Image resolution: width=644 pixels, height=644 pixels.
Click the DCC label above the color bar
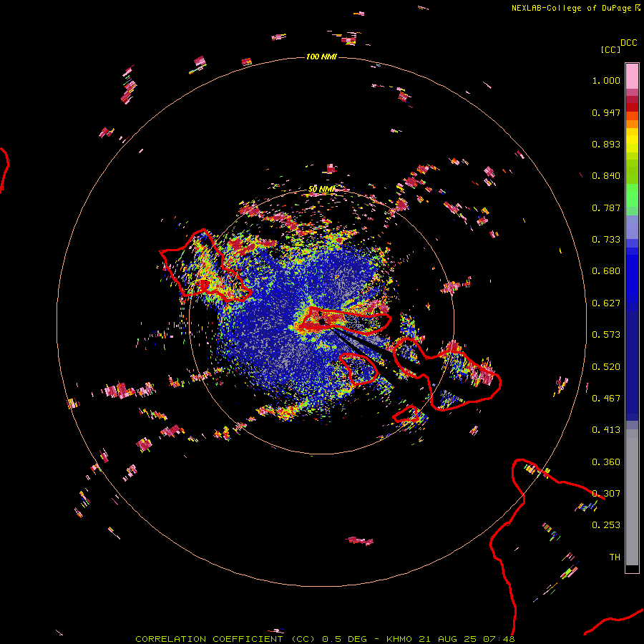pyautogui.click(x=629, y=43)
